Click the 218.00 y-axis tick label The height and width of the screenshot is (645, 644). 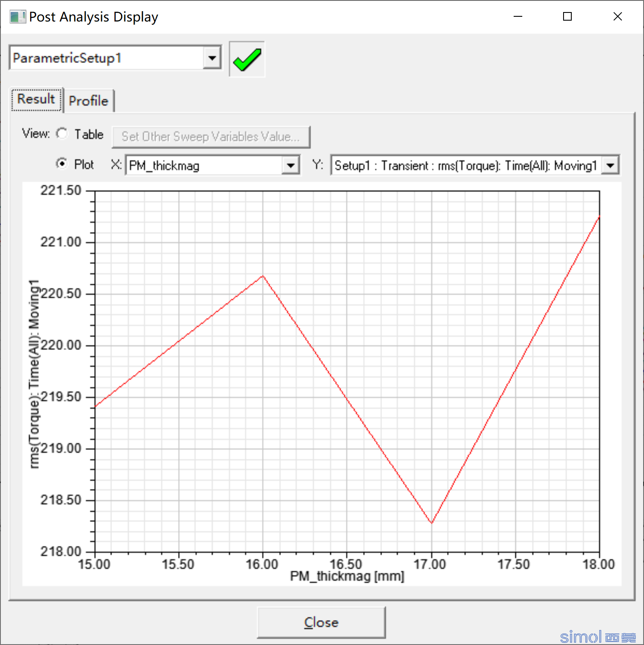click(x=61, y=551)
